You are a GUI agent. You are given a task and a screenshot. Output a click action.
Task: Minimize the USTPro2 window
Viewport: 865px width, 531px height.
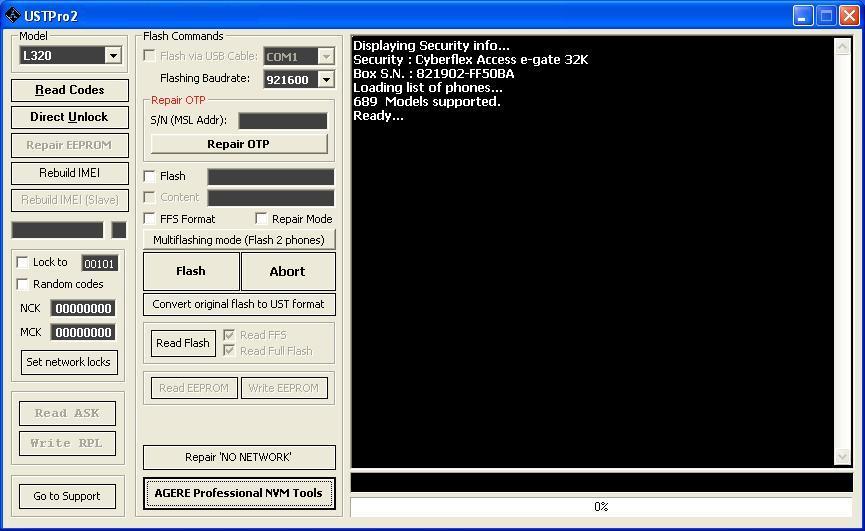click(x=803, y=15)
